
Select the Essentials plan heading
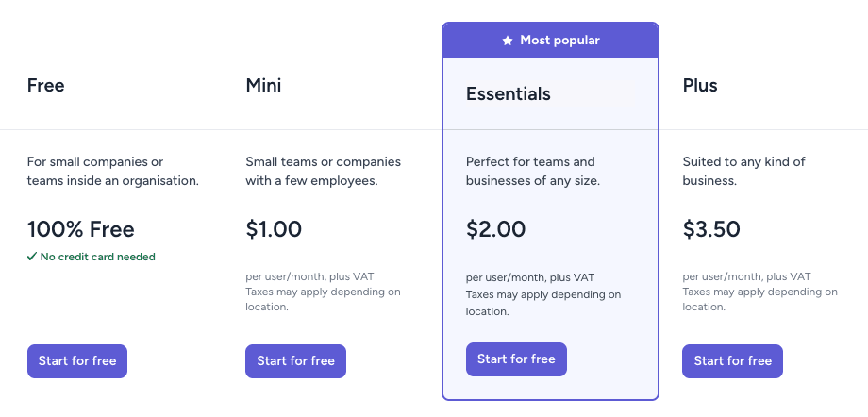coord(509,94)
